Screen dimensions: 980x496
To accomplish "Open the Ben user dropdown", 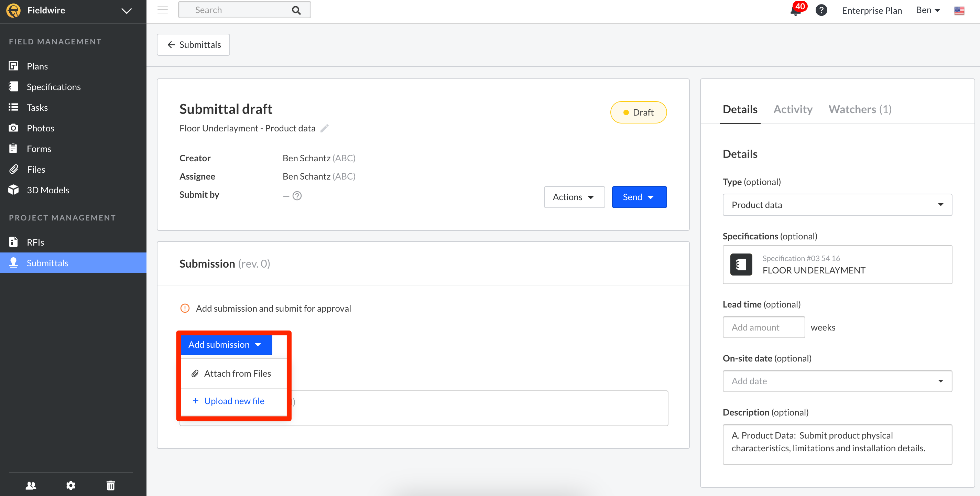I will (x=928, y=10).
